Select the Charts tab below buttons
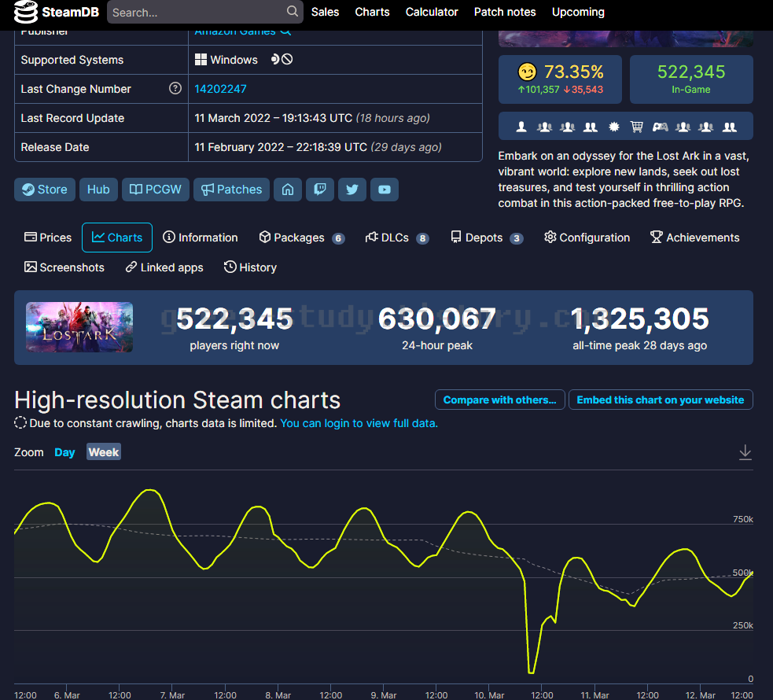 [117, 238]
